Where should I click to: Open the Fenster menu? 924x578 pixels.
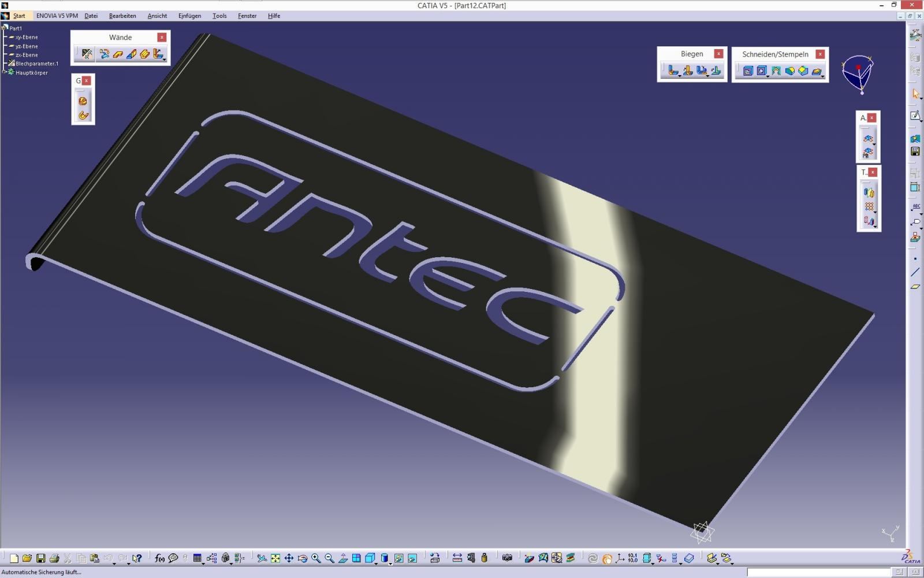pyautogui.click(x=247, y=16)
